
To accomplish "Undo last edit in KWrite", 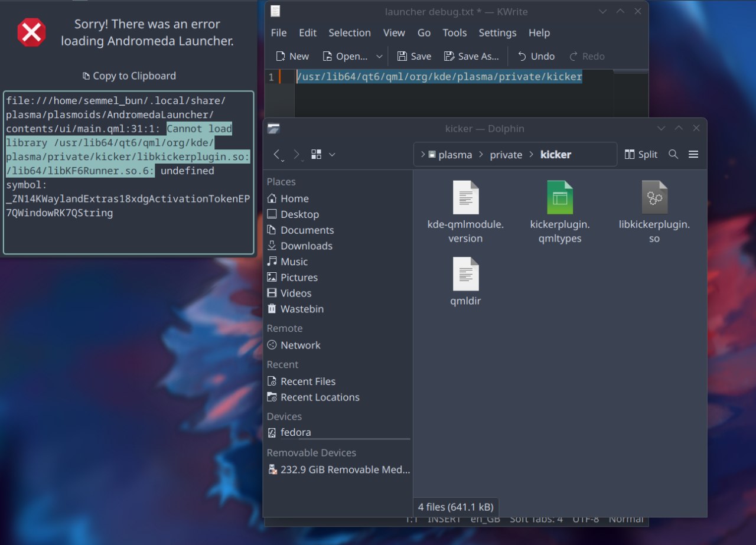I will (536, 57).
